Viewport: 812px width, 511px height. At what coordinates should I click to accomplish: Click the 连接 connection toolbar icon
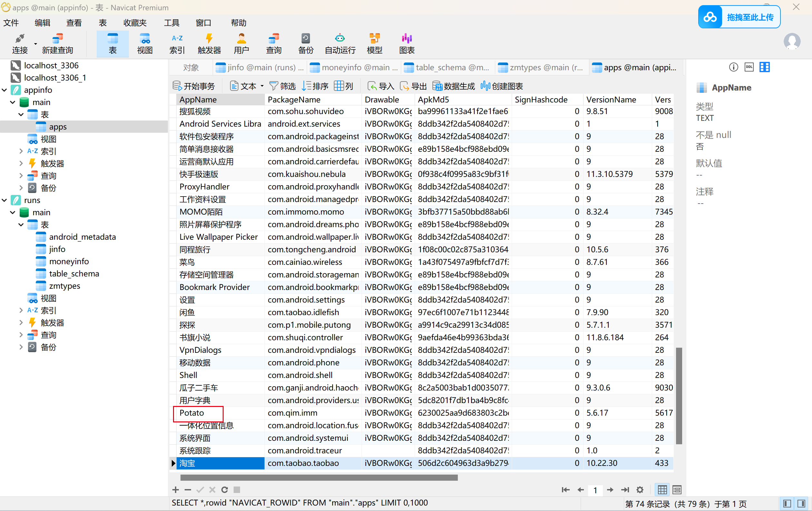click(20, 43)
